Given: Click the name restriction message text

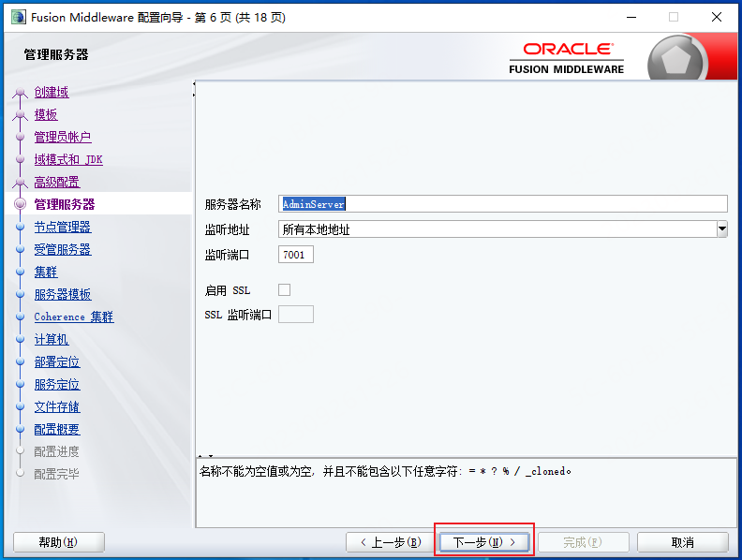Looking at the screenshot, I should point(385,471).
